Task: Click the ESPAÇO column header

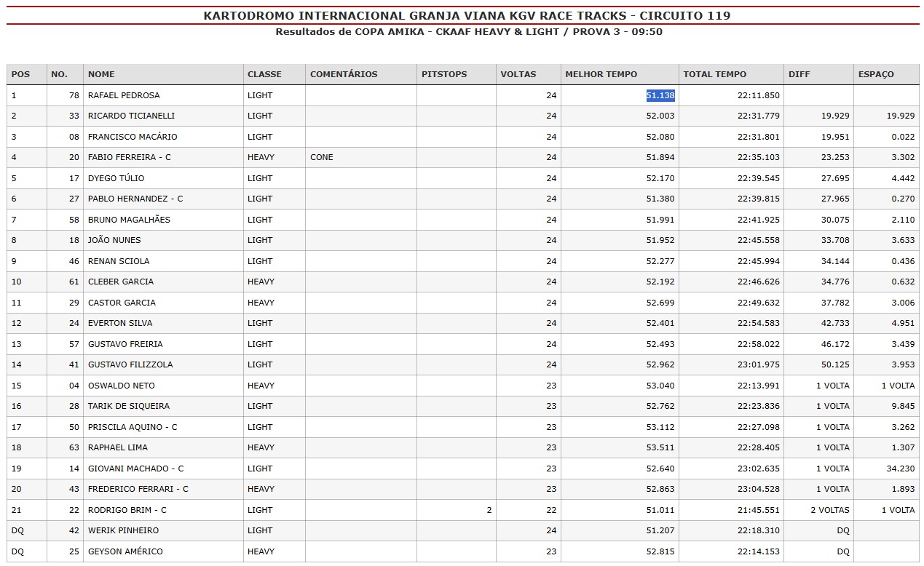Action: pyautogui.click(x=886, y=74)
